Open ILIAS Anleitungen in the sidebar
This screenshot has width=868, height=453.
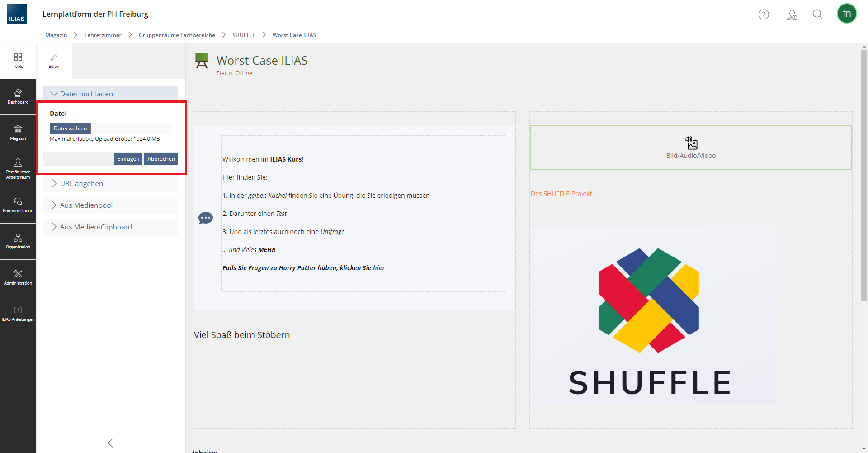point(18,314)
